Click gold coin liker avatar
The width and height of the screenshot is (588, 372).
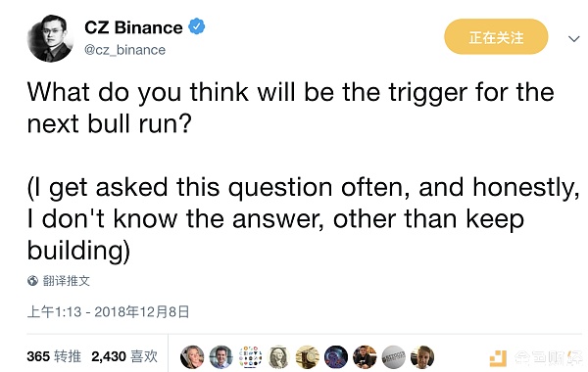pyautogui.click(x=308, y=356)
